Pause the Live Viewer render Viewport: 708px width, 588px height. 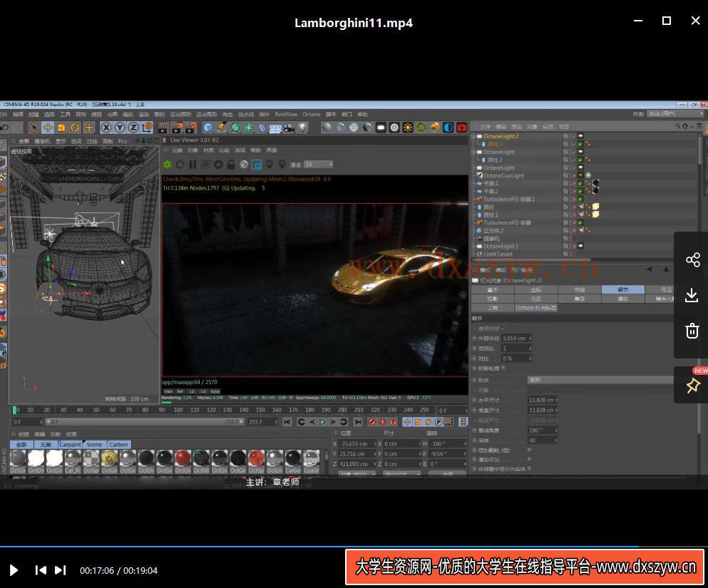193,165
